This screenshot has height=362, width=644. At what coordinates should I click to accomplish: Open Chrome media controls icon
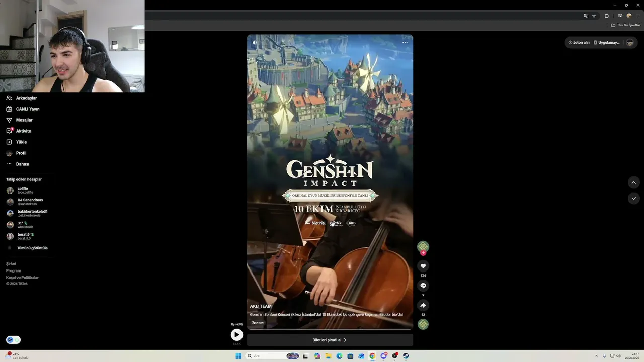tap(620, 16)
